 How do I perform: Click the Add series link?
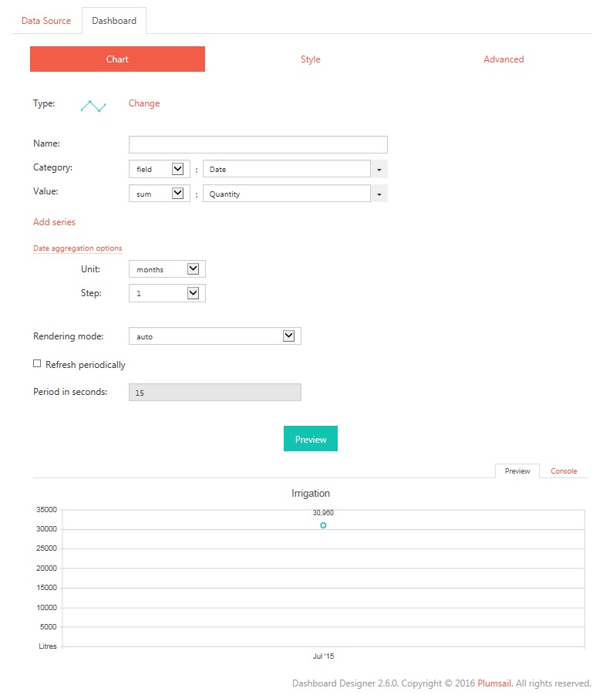coord(54,222)
